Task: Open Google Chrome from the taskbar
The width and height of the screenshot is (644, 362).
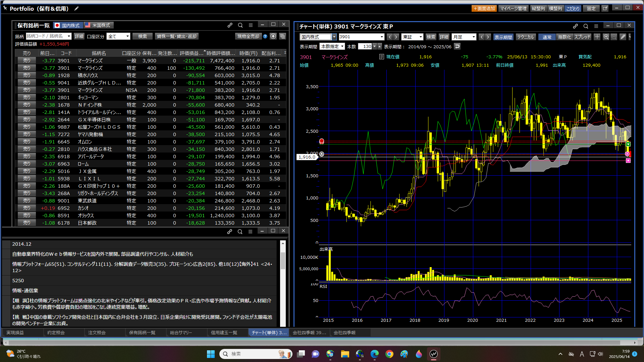Action: click(x=389, y=354)
